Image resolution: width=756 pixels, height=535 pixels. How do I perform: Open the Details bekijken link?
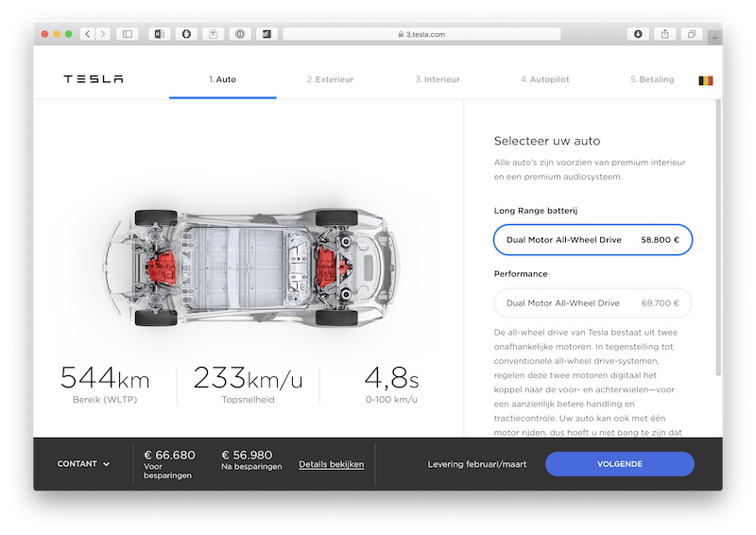pos(332,464)
